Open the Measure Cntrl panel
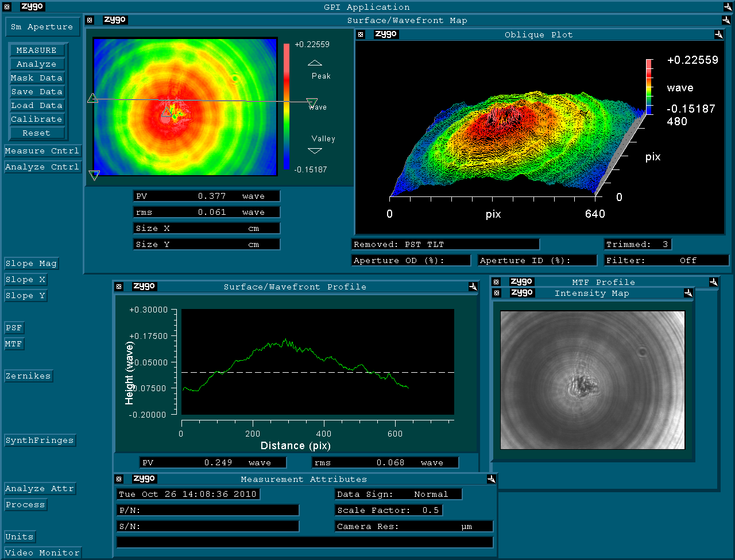The width and height of the screenshot is (735, 560). (x=42, y=151)
